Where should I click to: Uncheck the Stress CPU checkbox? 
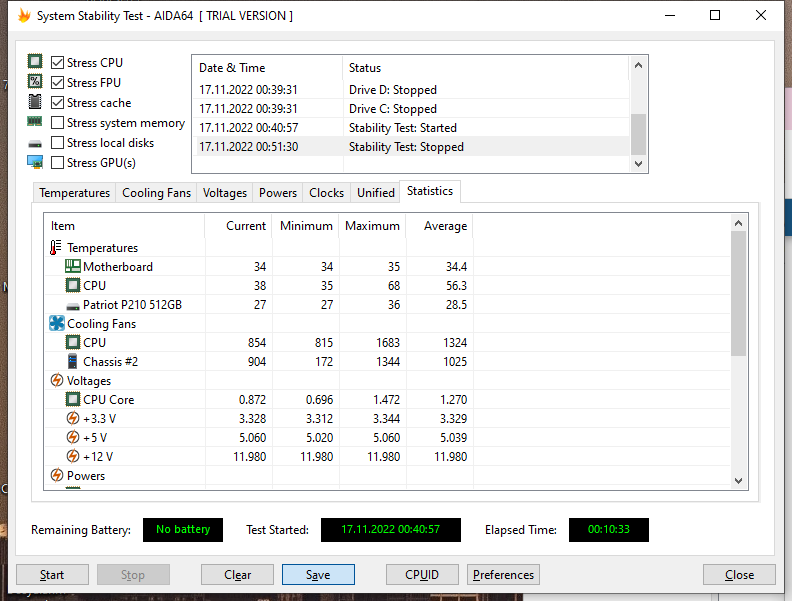point(58,63)
